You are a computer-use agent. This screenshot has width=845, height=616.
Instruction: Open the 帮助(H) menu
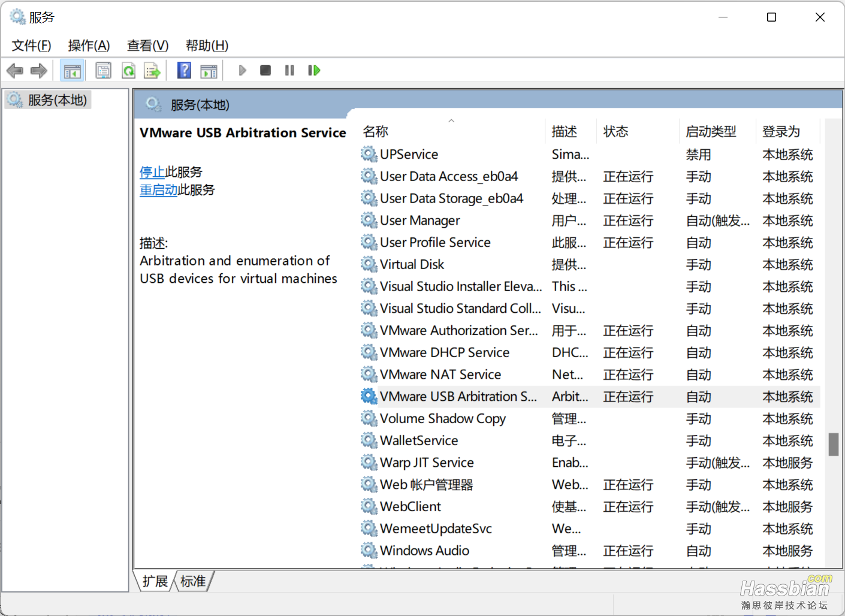(207, 46)
